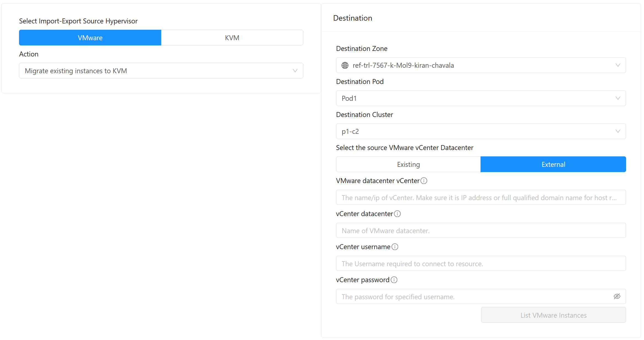Click the Migrate existing instances to KVM selector
The height and width of the screenshot is (340, 644).
(x=161, y=71)
